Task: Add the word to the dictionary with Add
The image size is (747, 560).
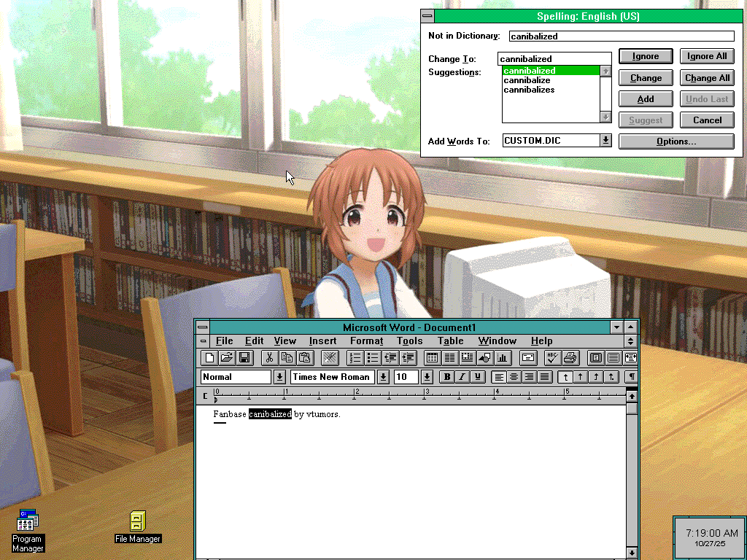Action: point(646,99)
